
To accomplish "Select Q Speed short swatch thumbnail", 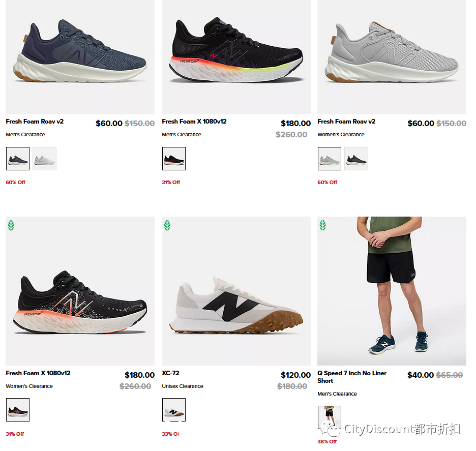I will click(x=330, y=417).
